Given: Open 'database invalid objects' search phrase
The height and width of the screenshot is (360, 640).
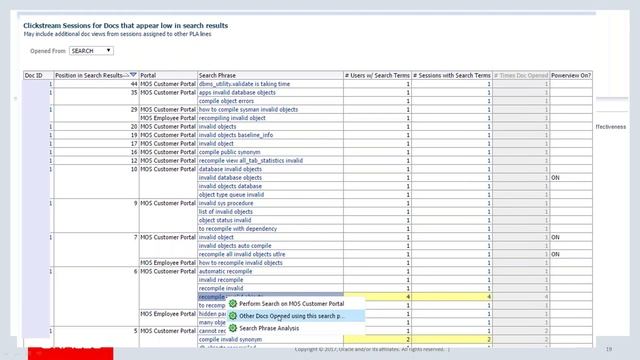Looking at the screenshot, I should coord(230,169).
